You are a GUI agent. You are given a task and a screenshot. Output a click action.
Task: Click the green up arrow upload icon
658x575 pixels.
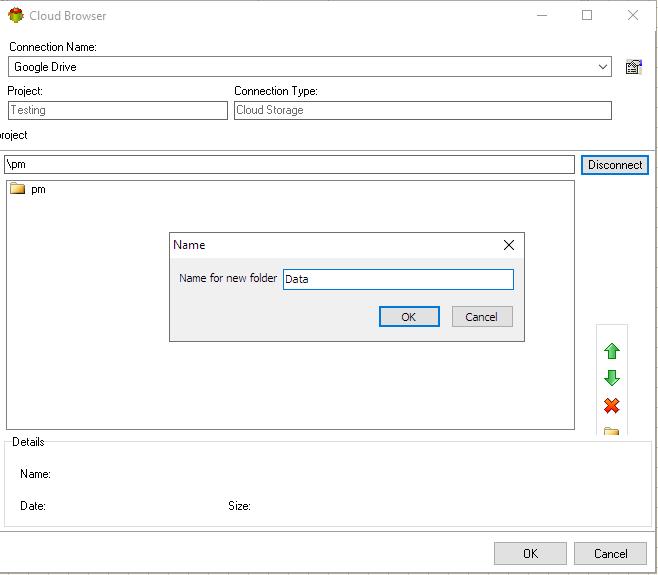tap(612, 351)
